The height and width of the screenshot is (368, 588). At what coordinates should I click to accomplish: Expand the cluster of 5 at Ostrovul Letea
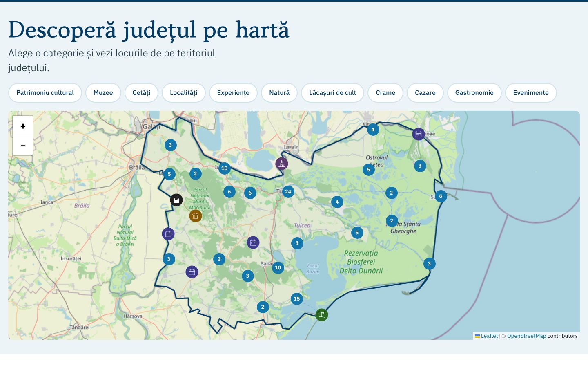tap(369, 170)
